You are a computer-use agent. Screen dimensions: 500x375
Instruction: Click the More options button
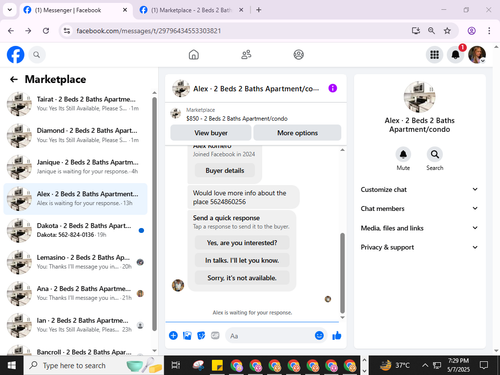click(297, 133)
